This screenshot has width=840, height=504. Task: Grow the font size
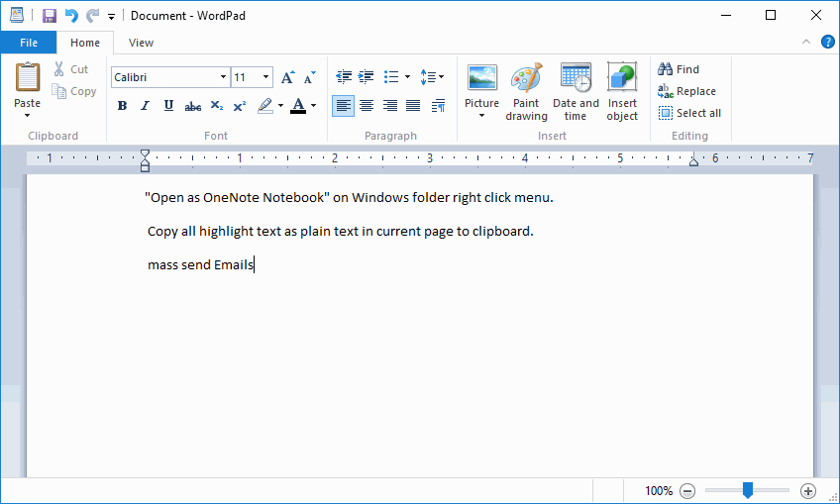(x=287, y=77)
